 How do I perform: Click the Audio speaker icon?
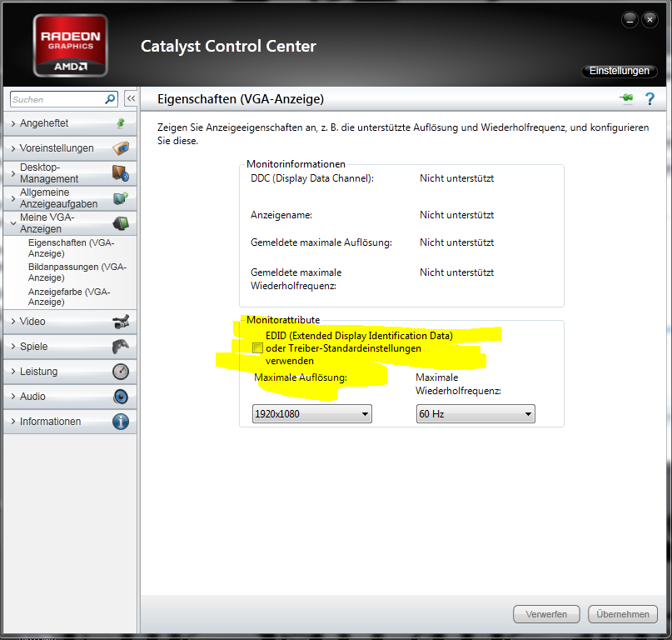(x=121, y=397)
